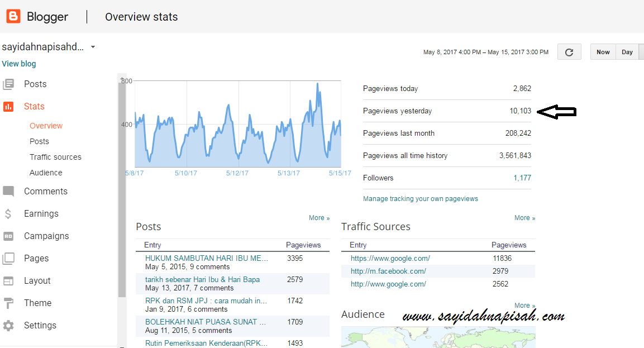644x348 pixels.
Task: Click More link above Posts table
Action: click(319, 218)
